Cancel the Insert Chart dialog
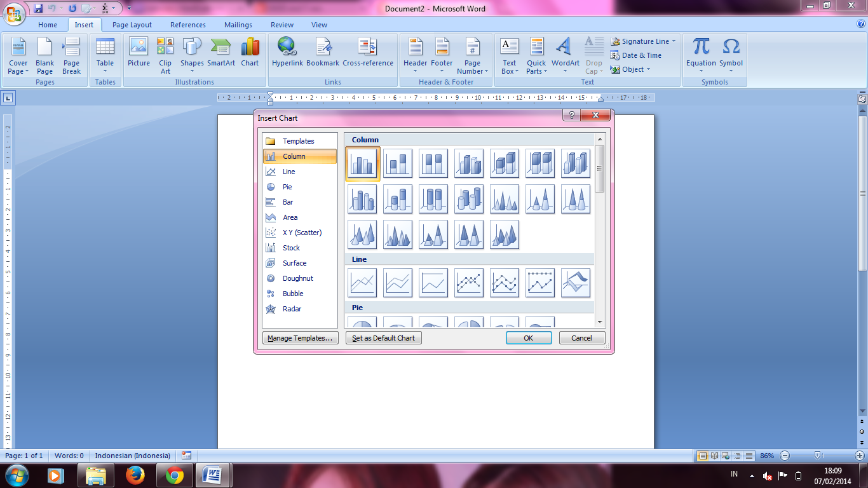 (582, 338)
